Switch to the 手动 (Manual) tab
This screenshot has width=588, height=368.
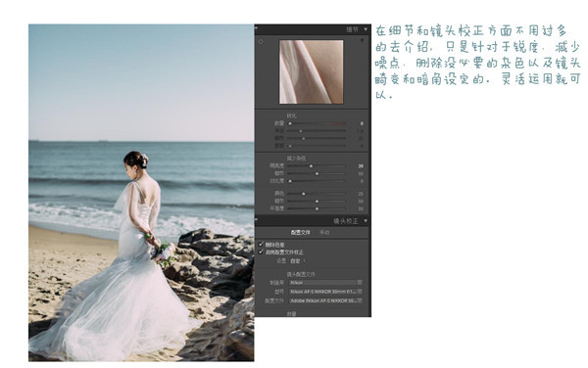pyautogui.click(x=324, y=233)
